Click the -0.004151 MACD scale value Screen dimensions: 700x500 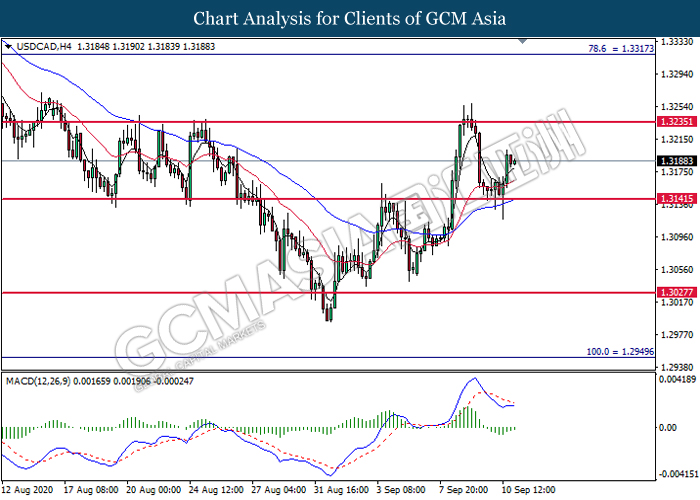(x=678, y=474)
